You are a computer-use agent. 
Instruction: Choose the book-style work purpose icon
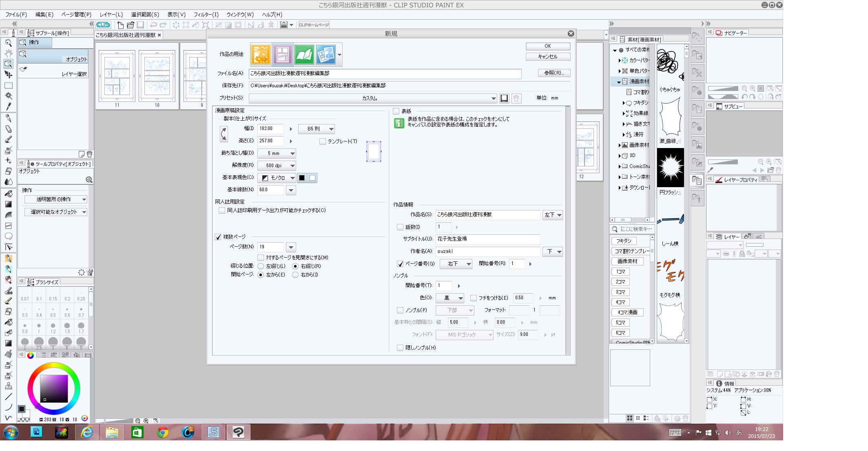pyautogui.click(x=304, y=55)
